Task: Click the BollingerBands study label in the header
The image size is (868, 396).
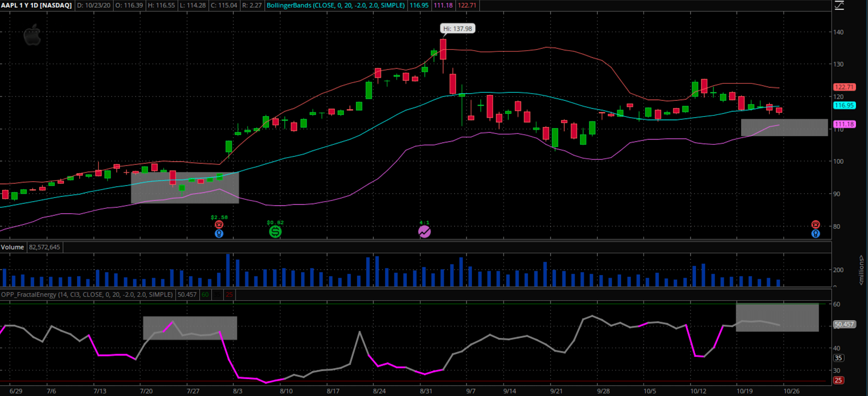Action: 336,5
